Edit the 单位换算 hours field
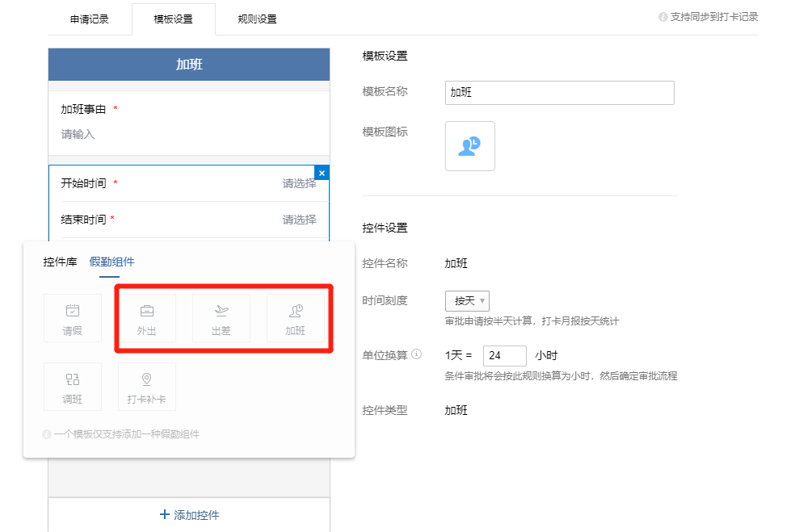Viewport: 795px width, 532px height. (x=504, y=356)
